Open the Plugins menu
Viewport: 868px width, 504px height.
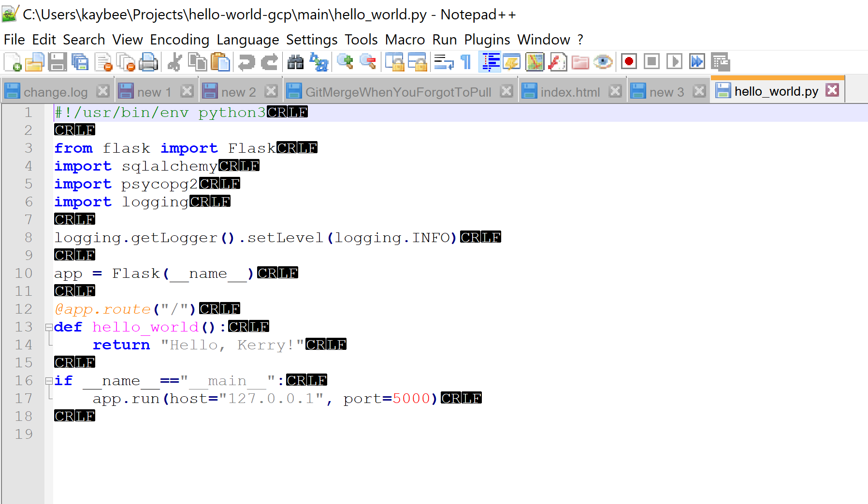[487, 40]
